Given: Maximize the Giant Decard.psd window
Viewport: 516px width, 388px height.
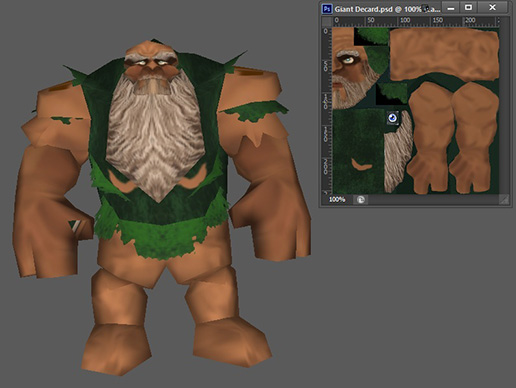Looking at the screenshot, I should 468,7.
